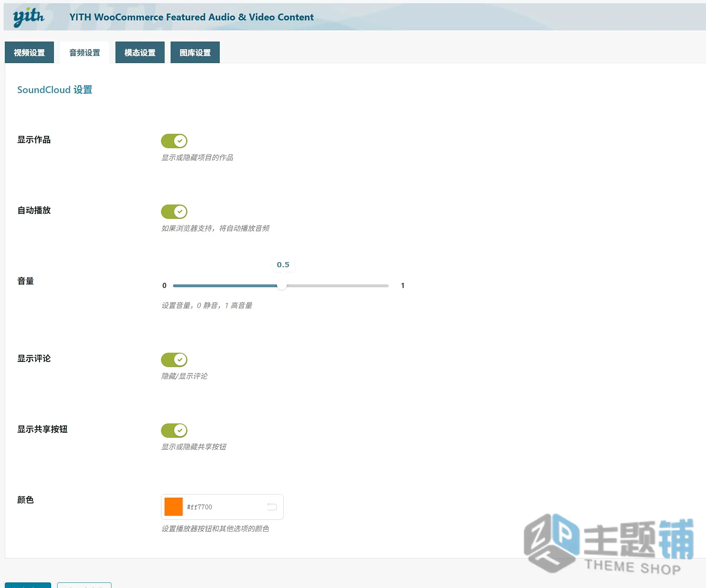Click the blue save button at the bottom
The height and width of the screenshot is (588, 706).
click(x=28, y=585)
